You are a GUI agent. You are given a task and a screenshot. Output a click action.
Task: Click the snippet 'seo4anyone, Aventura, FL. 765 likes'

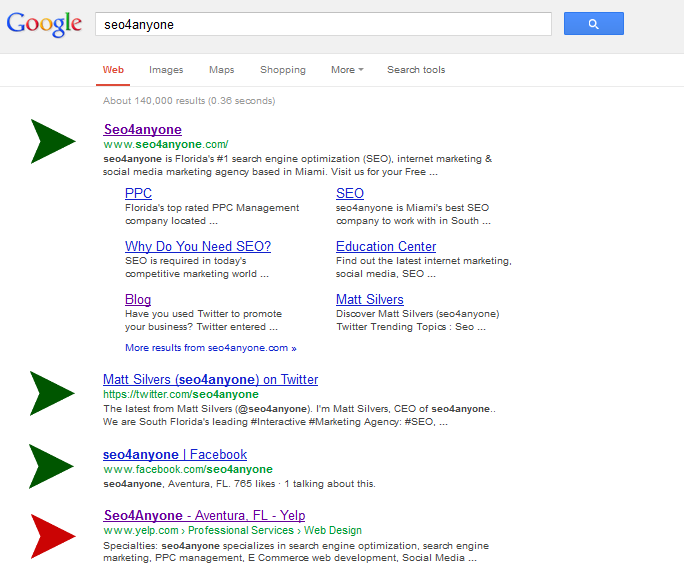coord(239,484)
